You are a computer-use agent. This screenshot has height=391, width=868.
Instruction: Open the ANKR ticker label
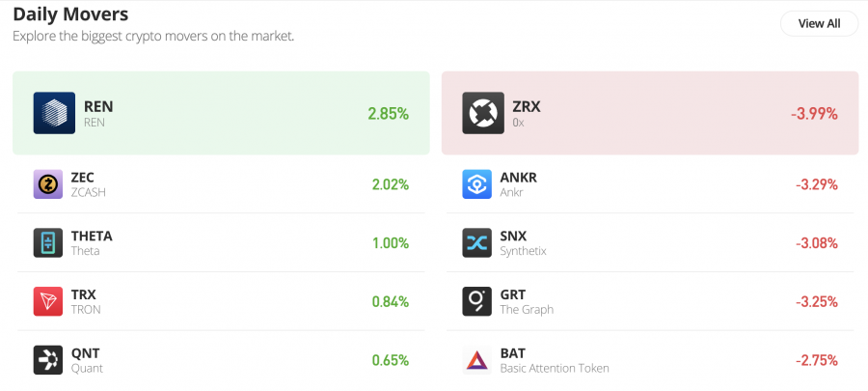[518, 178]
